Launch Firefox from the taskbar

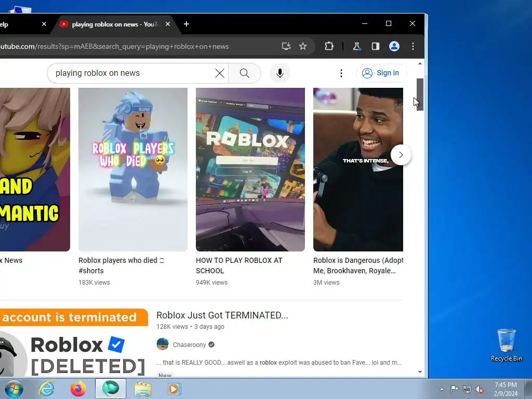point(78,389)
